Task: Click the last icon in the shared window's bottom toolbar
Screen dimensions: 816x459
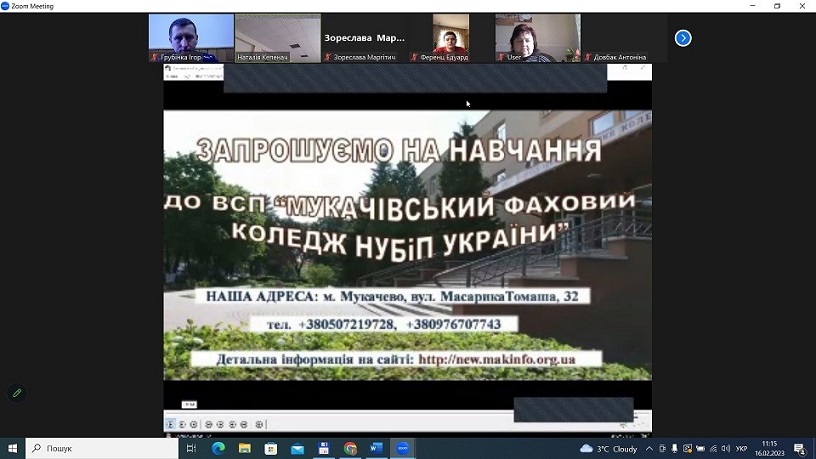Action: point(259,425)
